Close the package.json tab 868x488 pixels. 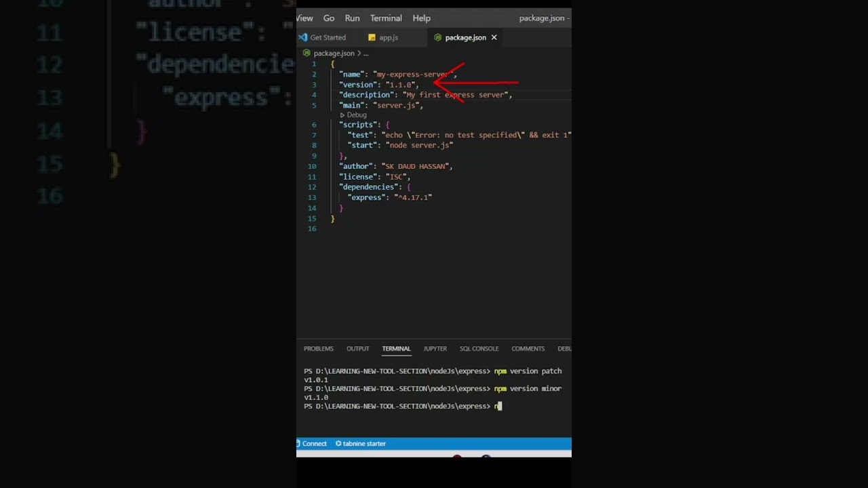tap(494, 37)
